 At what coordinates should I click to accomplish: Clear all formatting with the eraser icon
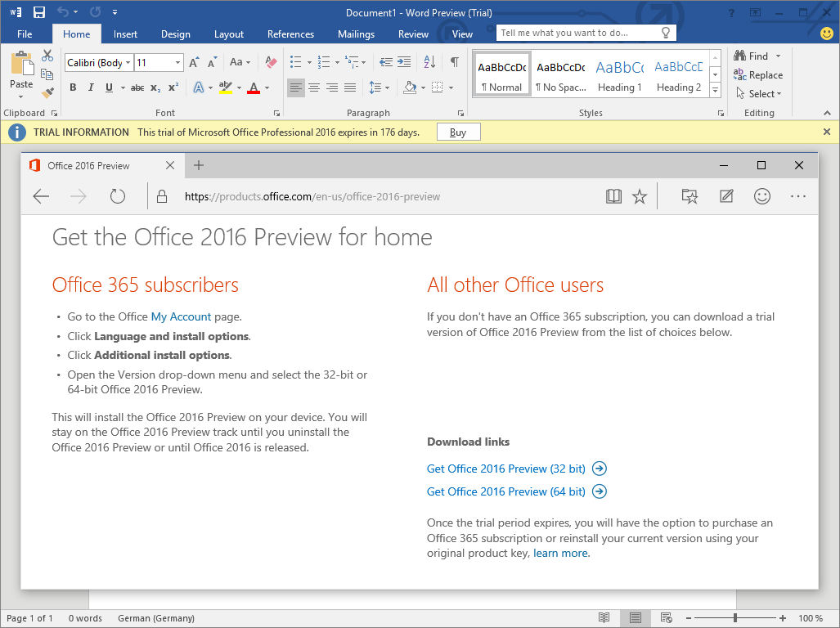coord(271,62)
